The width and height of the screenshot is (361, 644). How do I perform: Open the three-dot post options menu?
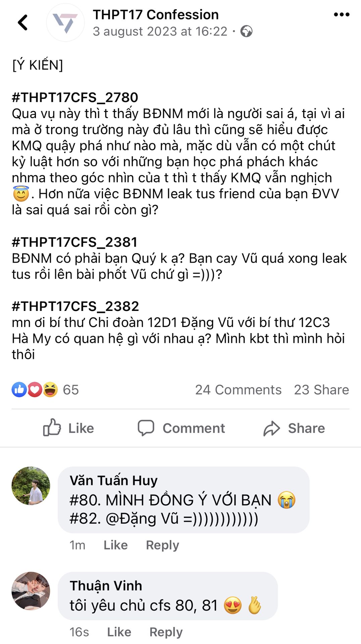click(x=342, y=14)
